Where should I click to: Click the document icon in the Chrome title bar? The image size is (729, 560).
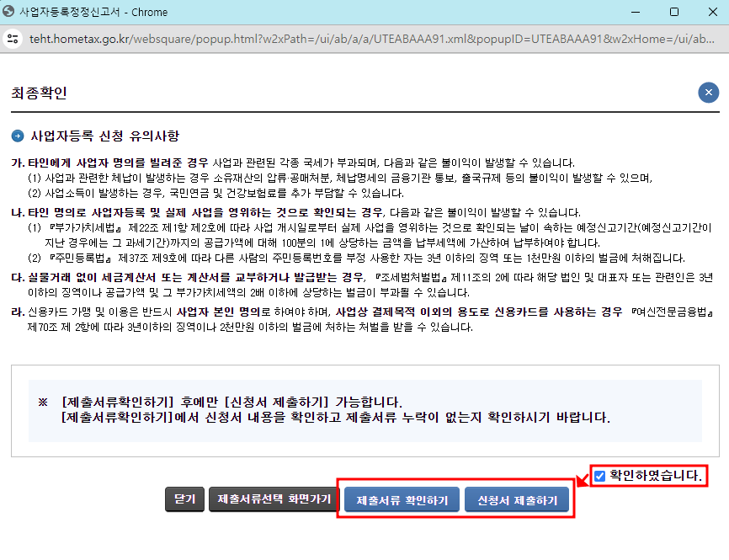click(x=13, y=12)
